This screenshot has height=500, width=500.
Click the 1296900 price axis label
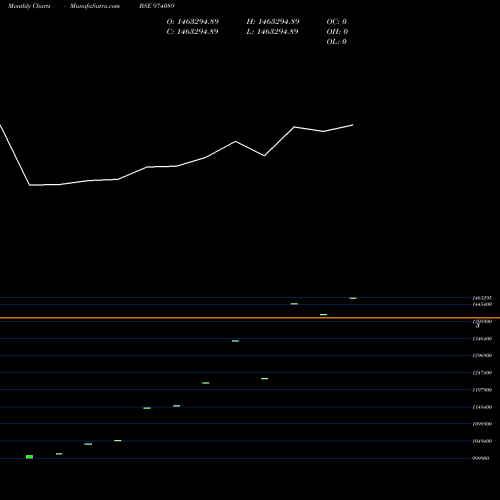tap(482, 356)
